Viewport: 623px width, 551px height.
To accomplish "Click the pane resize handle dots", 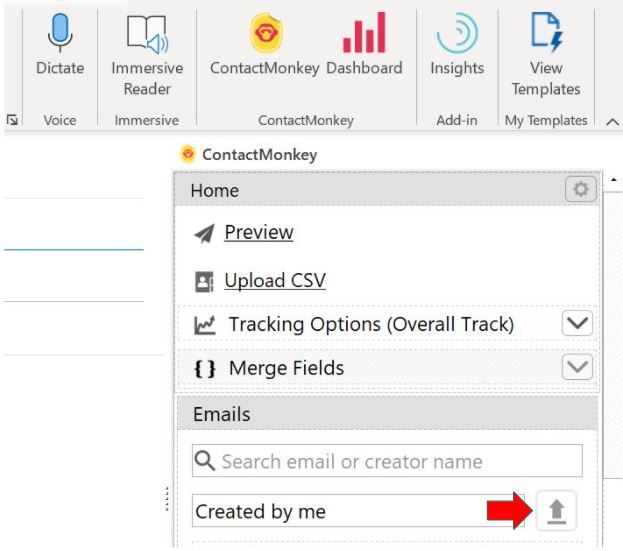I will [x=167, y=498].
